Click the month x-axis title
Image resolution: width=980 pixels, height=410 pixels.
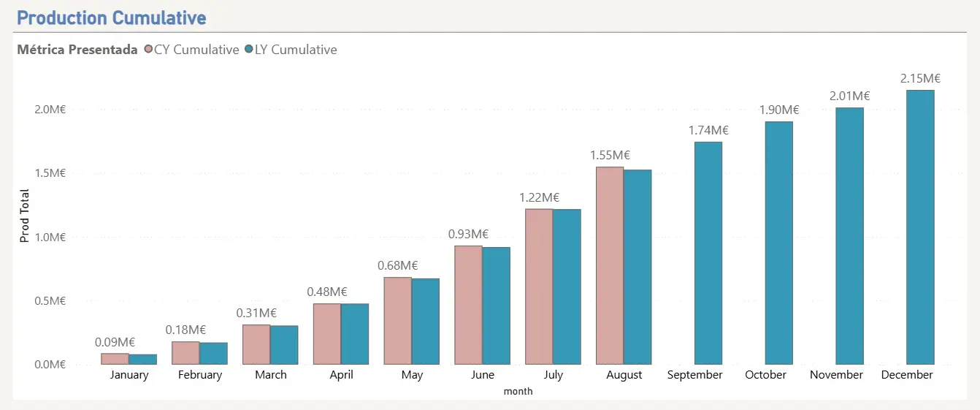pos(518,391)
